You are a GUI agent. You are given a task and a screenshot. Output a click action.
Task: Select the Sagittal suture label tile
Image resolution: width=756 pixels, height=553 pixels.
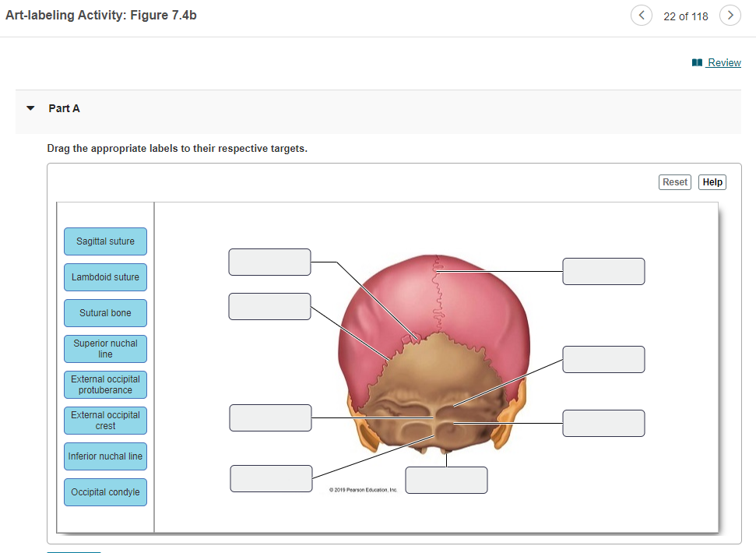pos(105,241)
